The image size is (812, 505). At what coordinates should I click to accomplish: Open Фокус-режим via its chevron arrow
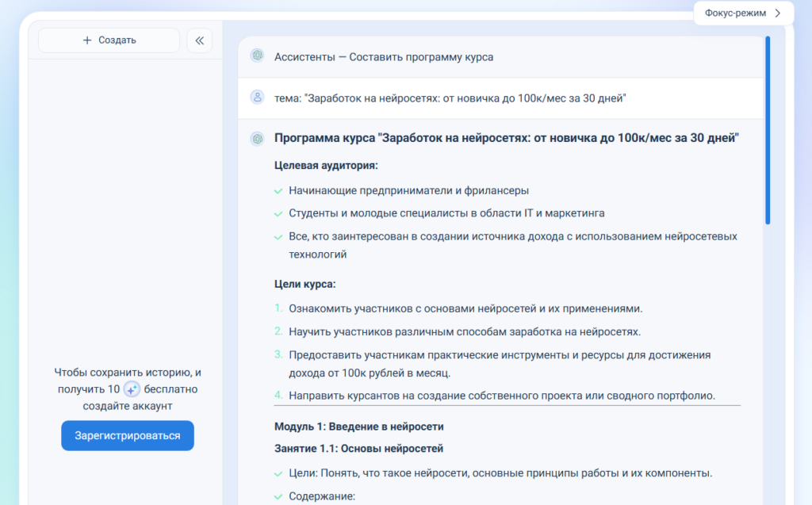[778, 13]
